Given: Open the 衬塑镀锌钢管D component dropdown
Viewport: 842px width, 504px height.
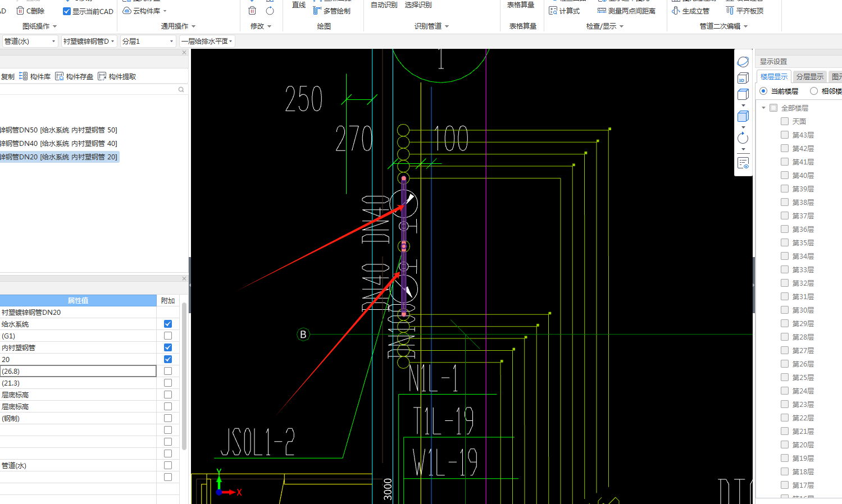Looking at the screenshot, I should click(89, 41).
